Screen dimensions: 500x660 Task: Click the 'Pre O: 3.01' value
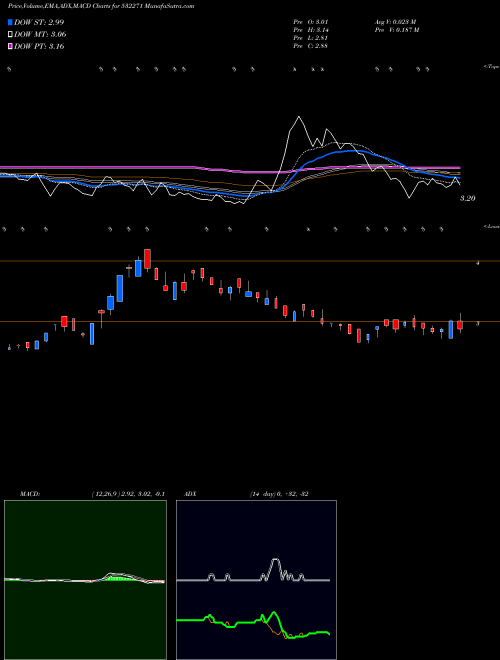click(x=311, y=22)
